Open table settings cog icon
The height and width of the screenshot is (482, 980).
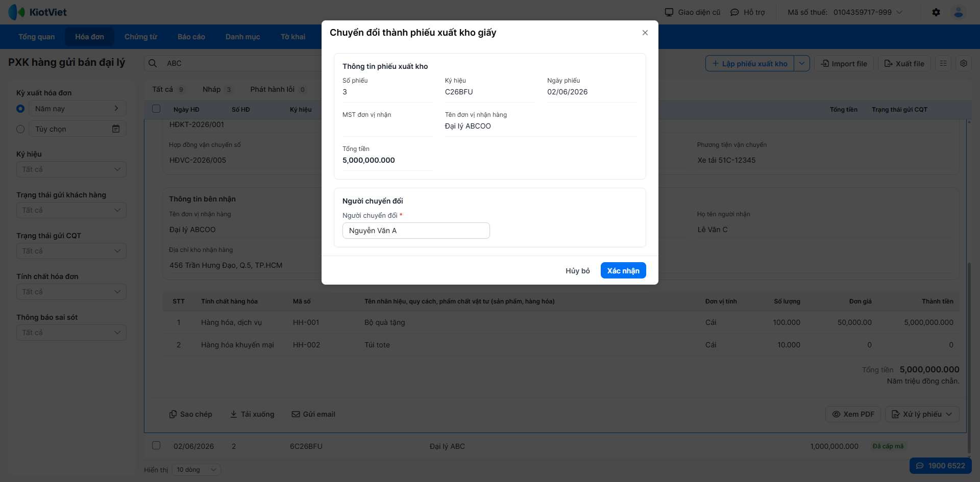click(964, 63)
